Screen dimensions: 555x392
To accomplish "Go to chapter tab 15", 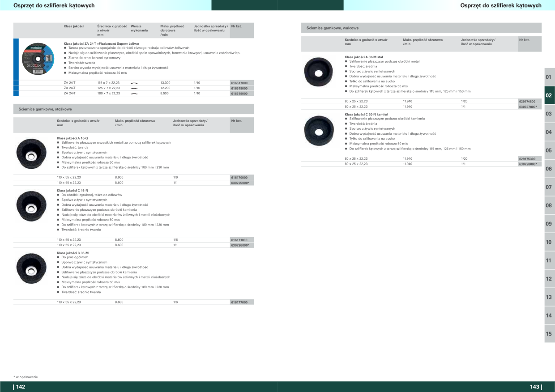I will click(x=549, y=334).
